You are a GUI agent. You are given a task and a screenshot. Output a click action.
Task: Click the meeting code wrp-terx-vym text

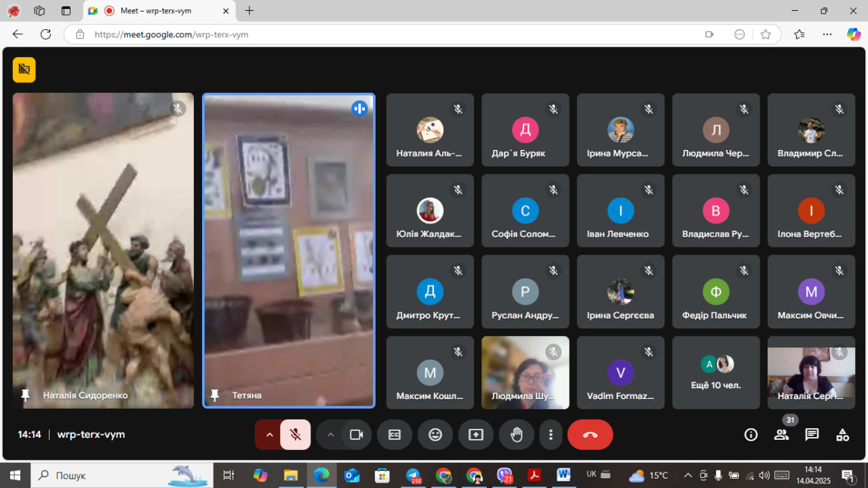[91, 434]
